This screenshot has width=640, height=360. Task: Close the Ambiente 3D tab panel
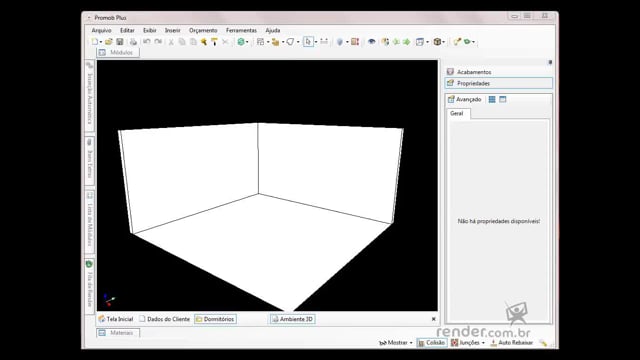(433, 319)
